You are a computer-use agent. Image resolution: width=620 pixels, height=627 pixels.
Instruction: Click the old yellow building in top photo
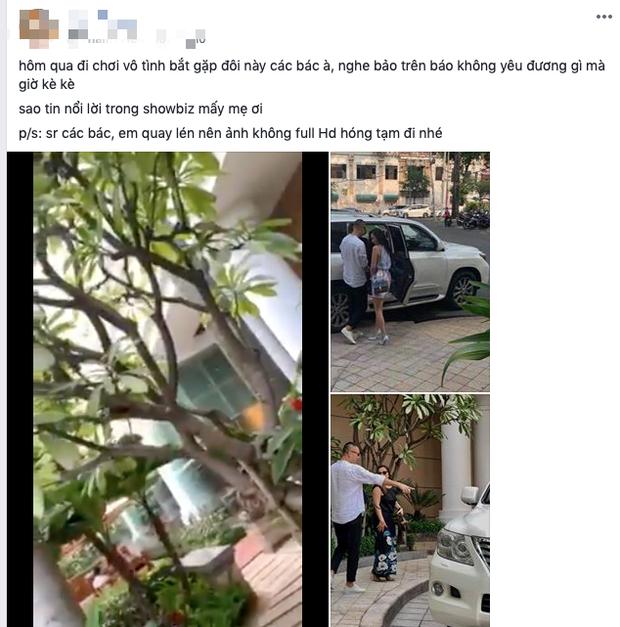(x=382, y=182)
